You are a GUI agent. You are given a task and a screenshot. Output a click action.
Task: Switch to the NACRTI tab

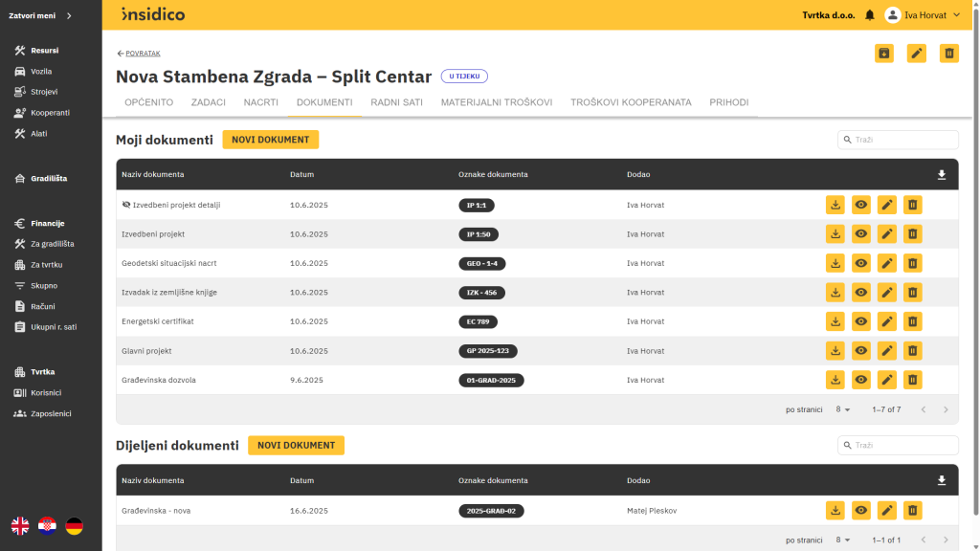coord(260,102)
